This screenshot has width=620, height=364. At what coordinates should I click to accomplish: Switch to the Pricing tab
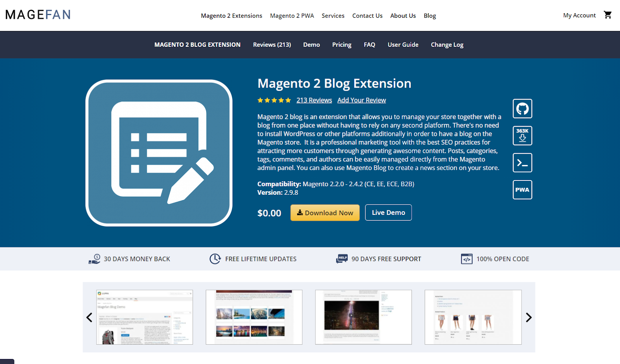342,45
